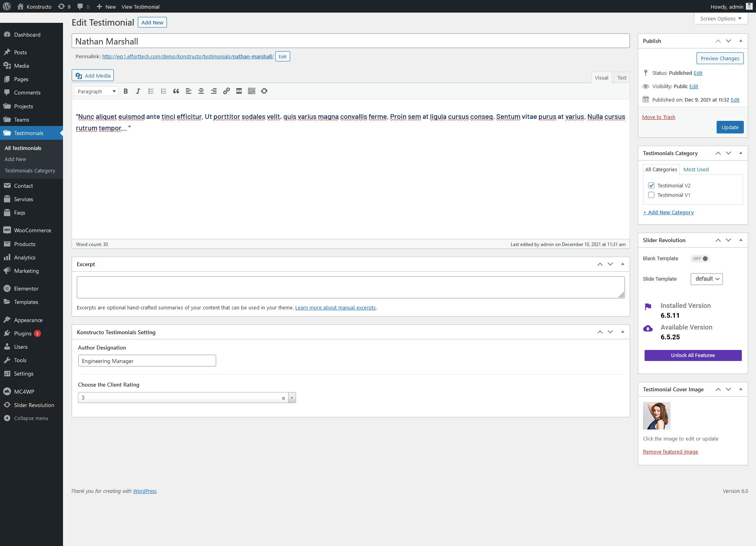Switch to the Text editor tab
The image size is (756, 546).
pos(622,78)
